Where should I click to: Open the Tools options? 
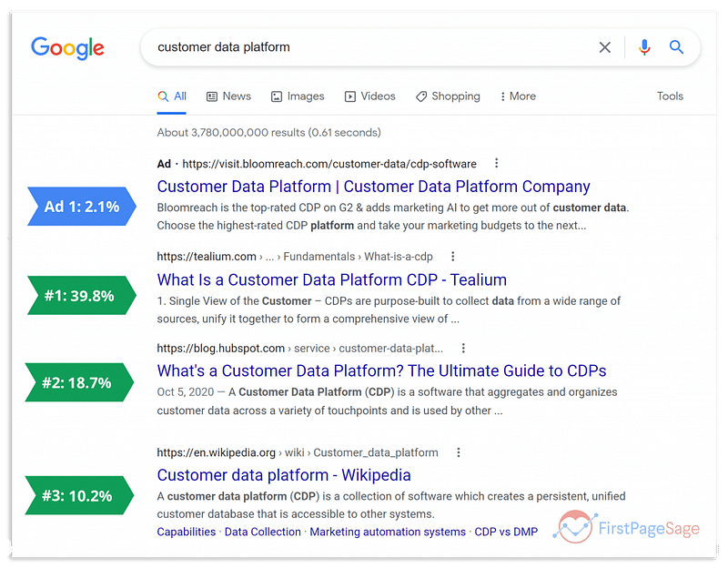(x=671, y=96)
